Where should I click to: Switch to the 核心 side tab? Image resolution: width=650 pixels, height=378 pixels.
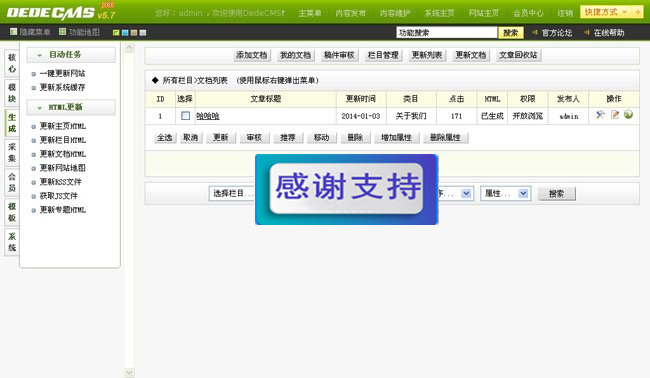[x=12, y=63]
